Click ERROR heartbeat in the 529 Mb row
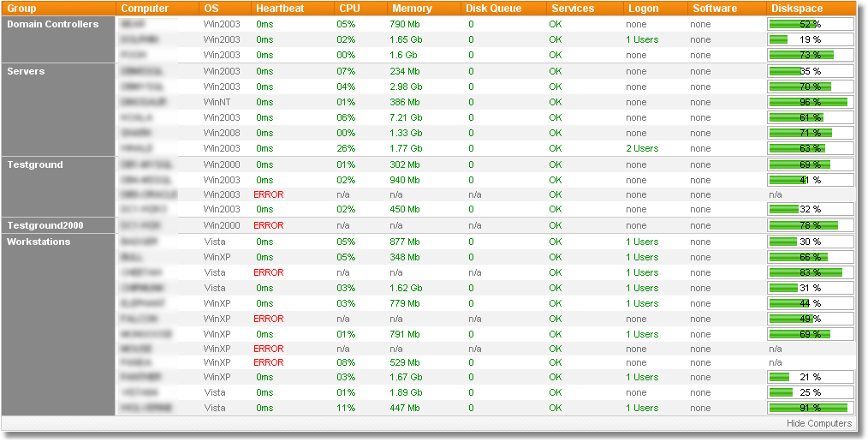This screenshot has width=868, height=442. [269, 363]
